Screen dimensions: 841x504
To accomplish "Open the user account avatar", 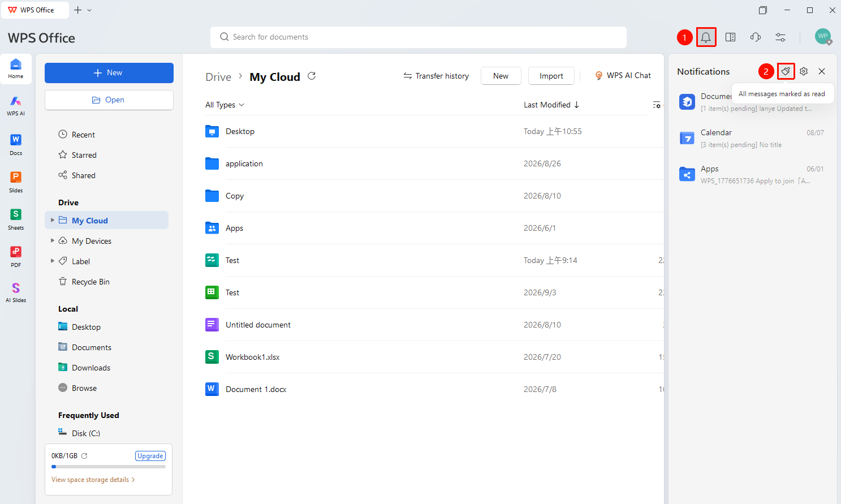I will 823,37.
